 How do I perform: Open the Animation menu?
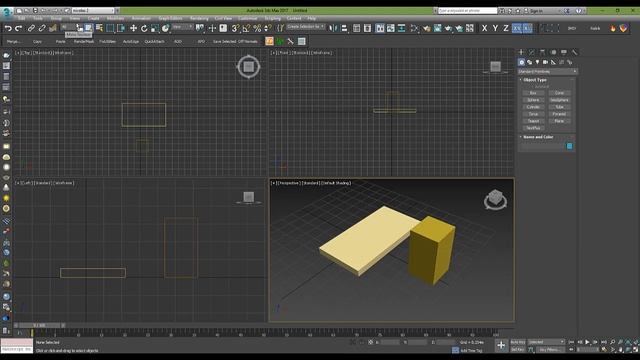point(141,18)
